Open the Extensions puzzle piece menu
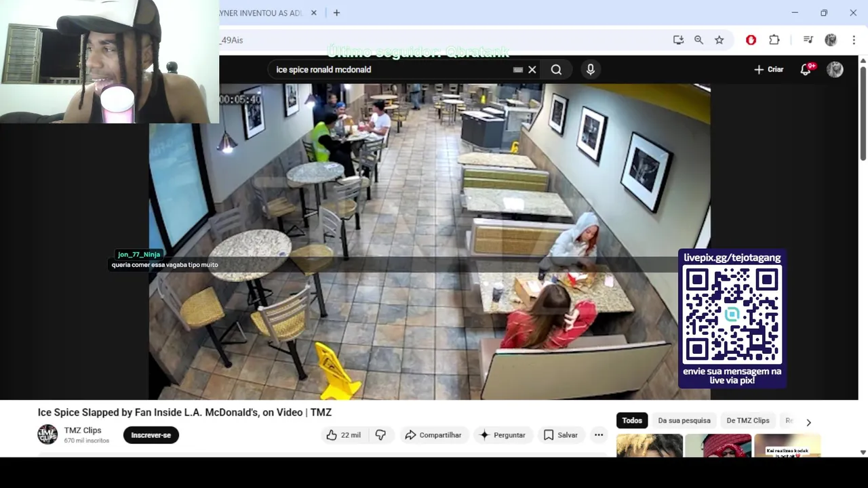The image size is (868, 488). 774,40
